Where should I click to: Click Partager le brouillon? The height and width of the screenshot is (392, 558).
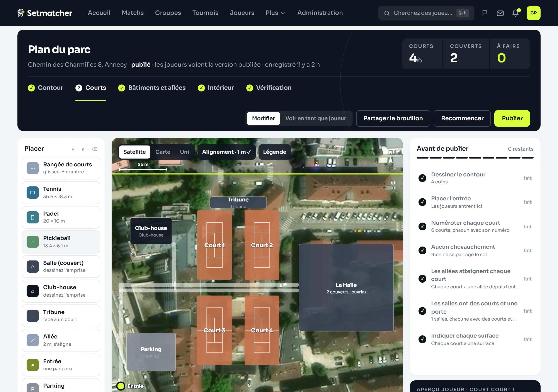point(393,118)
